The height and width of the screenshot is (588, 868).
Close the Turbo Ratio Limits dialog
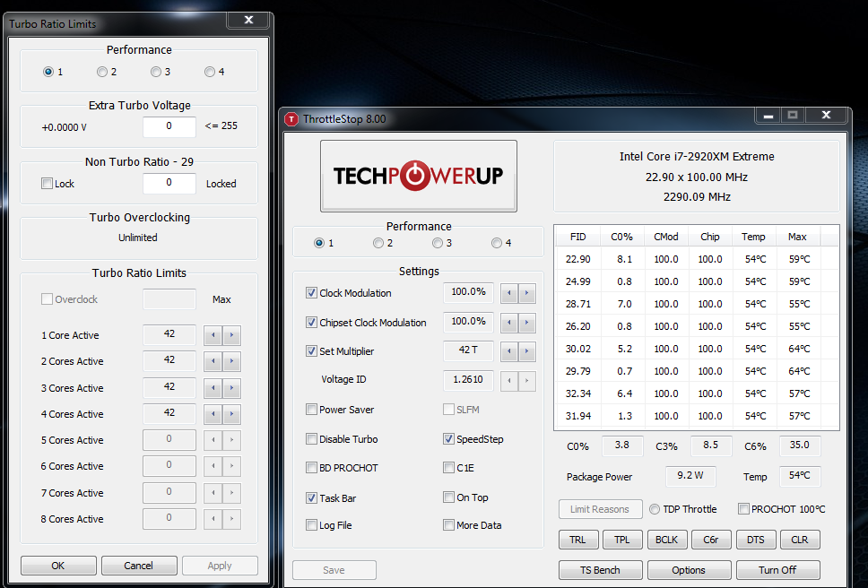(248, 20)
